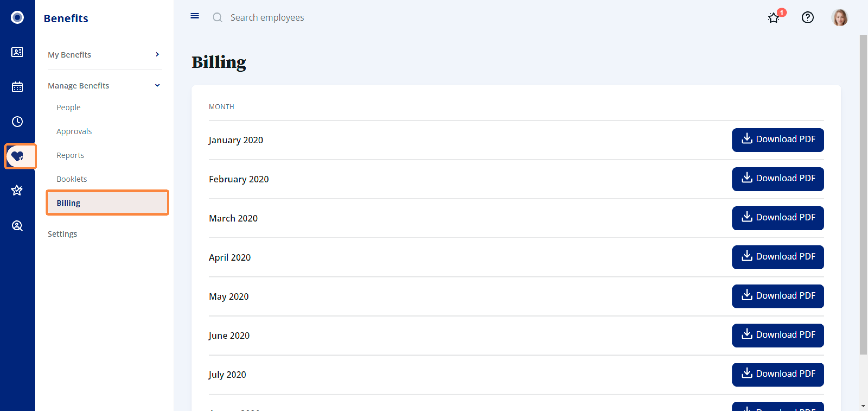Open Booklets in sidebar
This screenshot has width=868, height=411.
[72, 179]
